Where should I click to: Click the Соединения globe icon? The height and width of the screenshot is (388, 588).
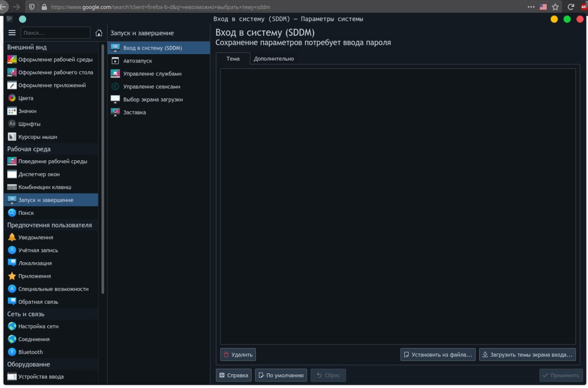(12, 339)
